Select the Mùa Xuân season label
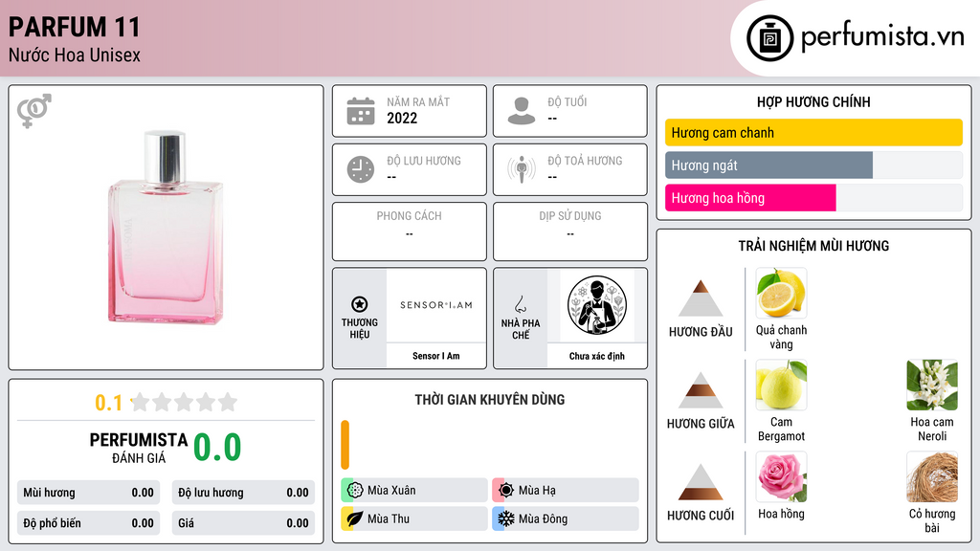This screenshot has width=980, height=551. click(391, 491)
